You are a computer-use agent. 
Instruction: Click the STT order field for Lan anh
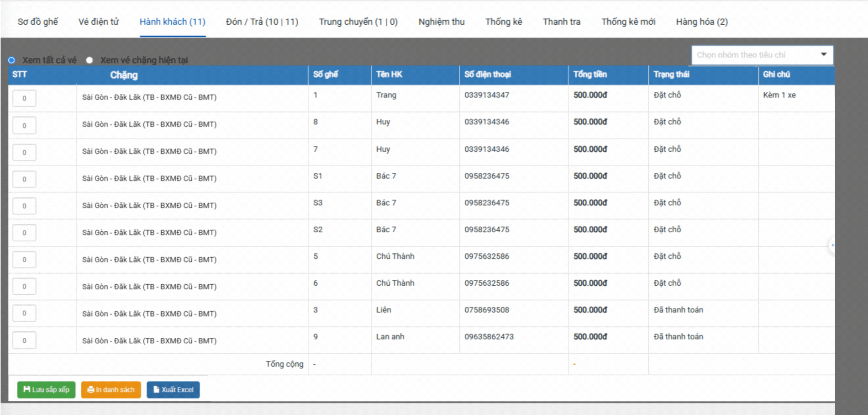click(24, 341)
